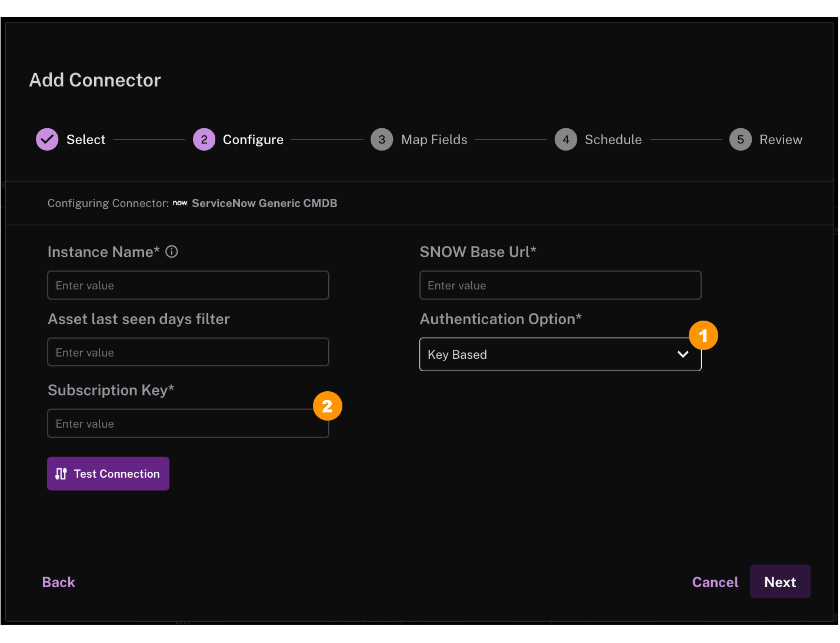Click the 'Configuring Connector:' text
This screenshot has height=643, width=840.
point(108,203)
